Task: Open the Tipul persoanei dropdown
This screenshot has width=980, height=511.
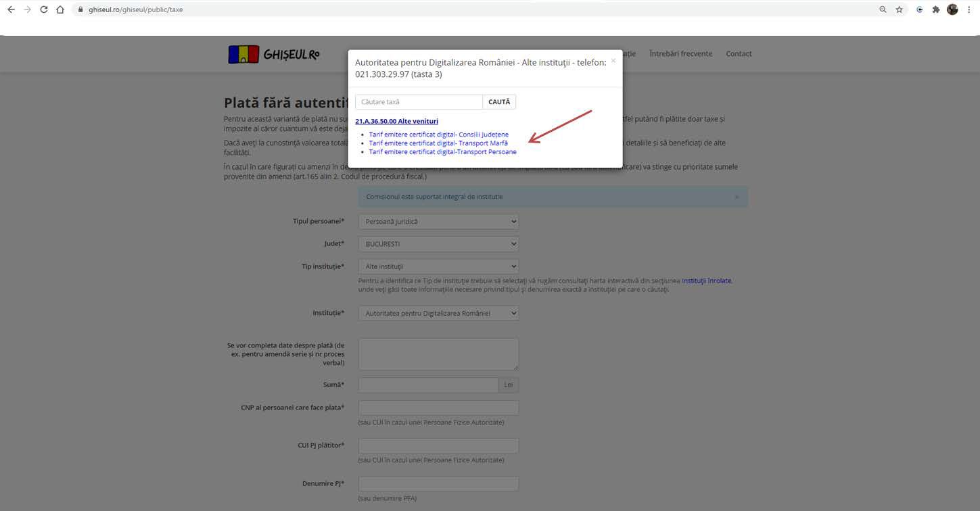Action: (438, 222)
